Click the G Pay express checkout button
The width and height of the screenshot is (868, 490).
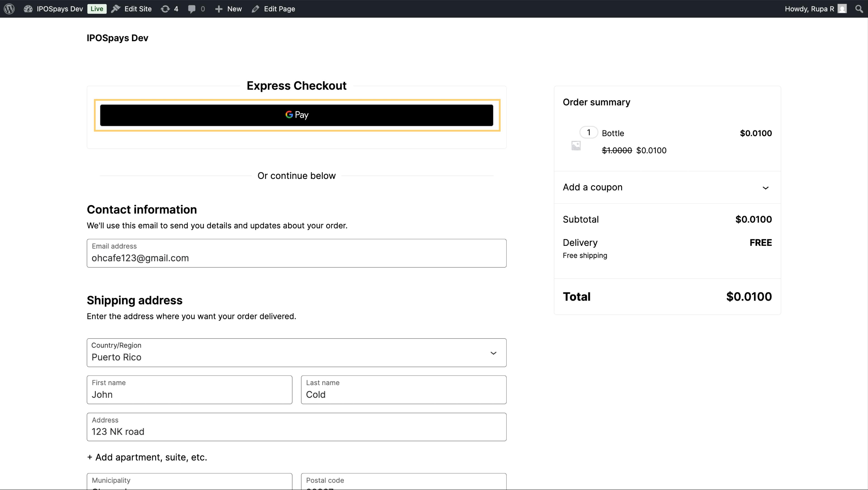tap(297, 115)
